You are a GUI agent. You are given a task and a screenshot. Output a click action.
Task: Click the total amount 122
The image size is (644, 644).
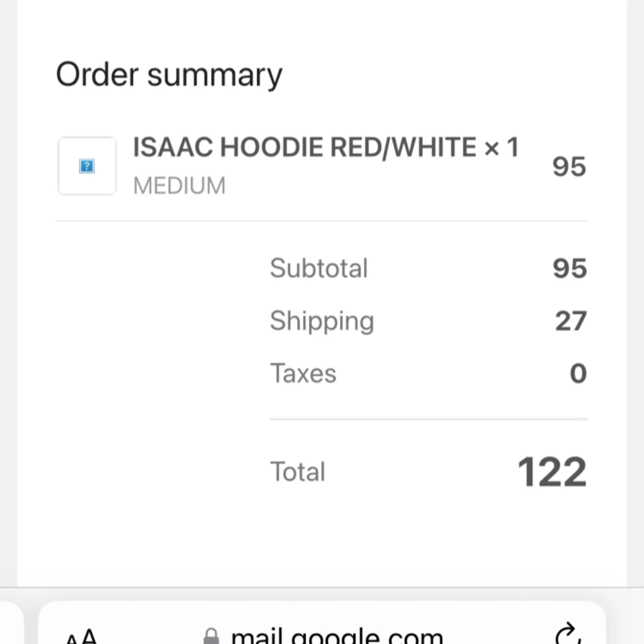552,472
